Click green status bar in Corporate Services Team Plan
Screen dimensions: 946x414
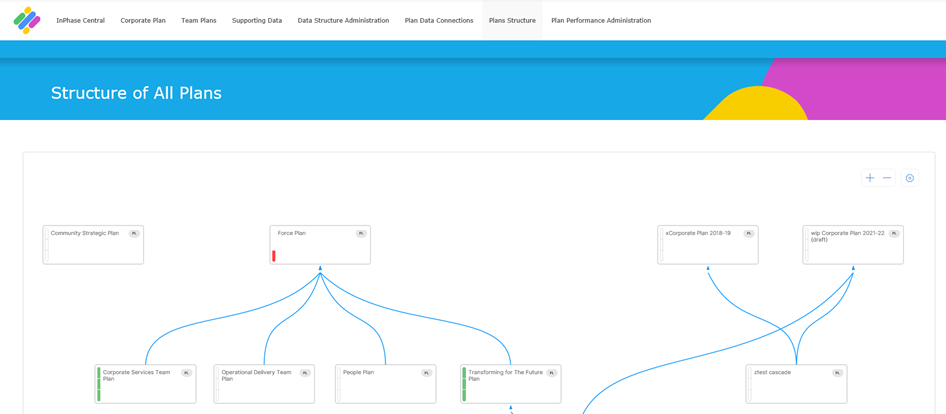98,384
